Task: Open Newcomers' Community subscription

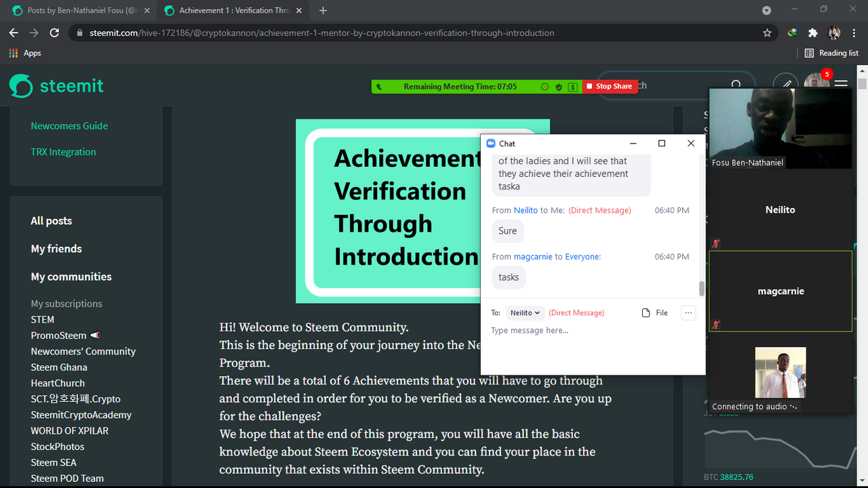Action: point(83,351)
